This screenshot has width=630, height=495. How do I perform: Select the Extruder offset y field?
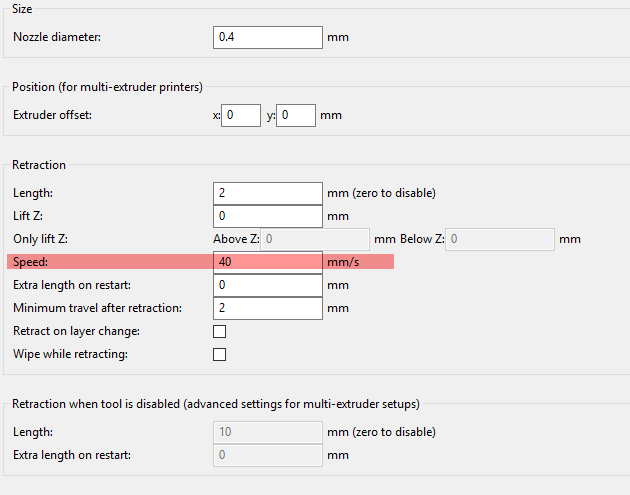[296, 115]
